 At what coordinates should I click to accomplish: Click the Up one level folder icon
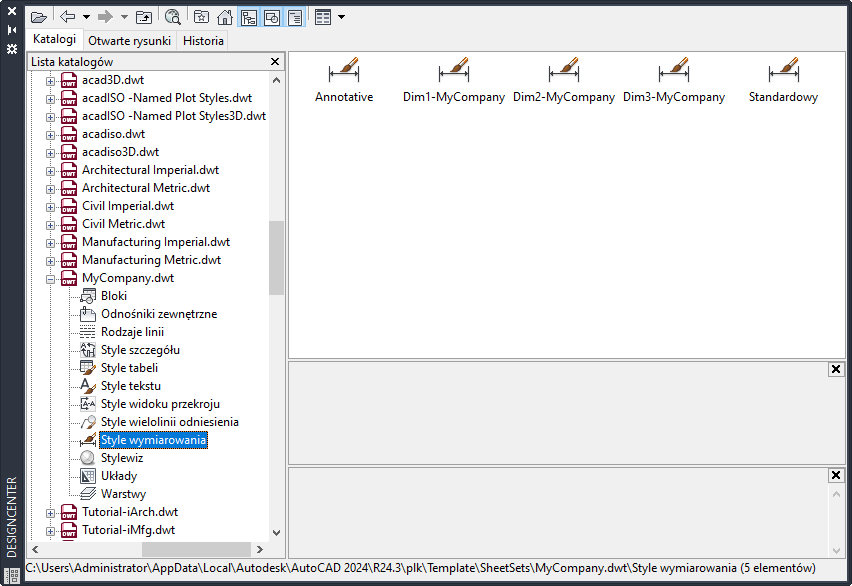click(144, 17)
